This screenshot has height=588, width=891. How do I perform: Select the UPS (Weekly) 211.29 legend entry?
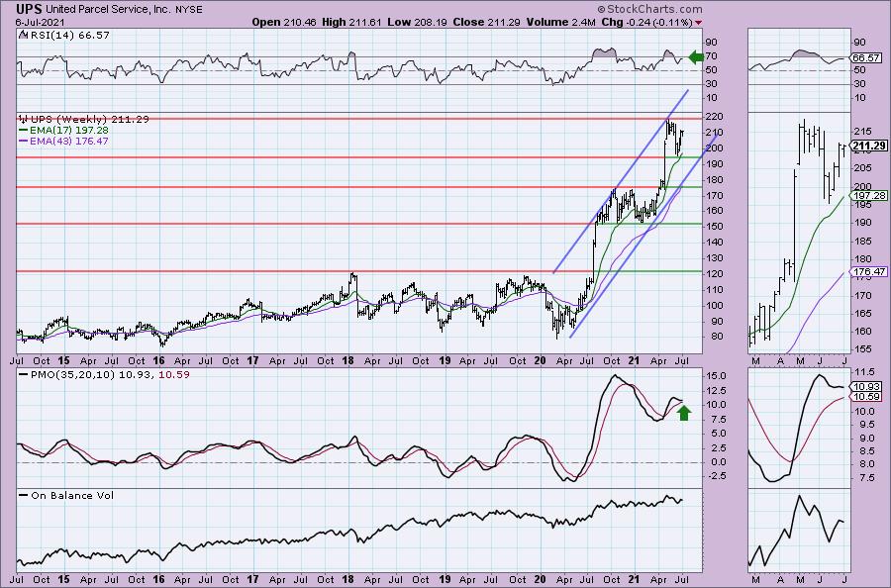[90, 120]
